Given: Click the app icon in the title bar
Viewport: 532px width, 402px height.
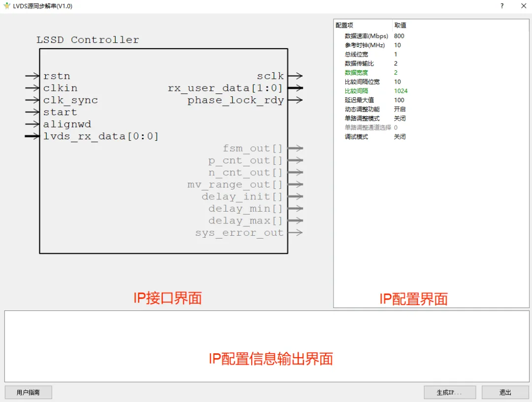Looking at the screenshot, I should coord(6,6).
